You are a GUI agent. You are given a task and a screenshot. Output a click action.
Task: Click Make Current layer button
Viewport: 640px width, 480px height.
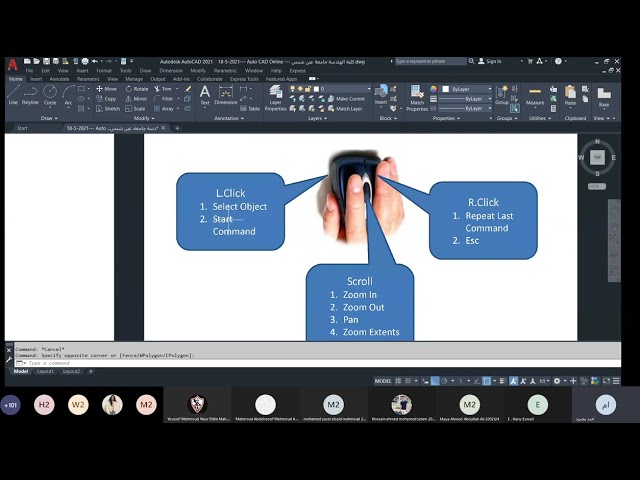pos(346,99)
